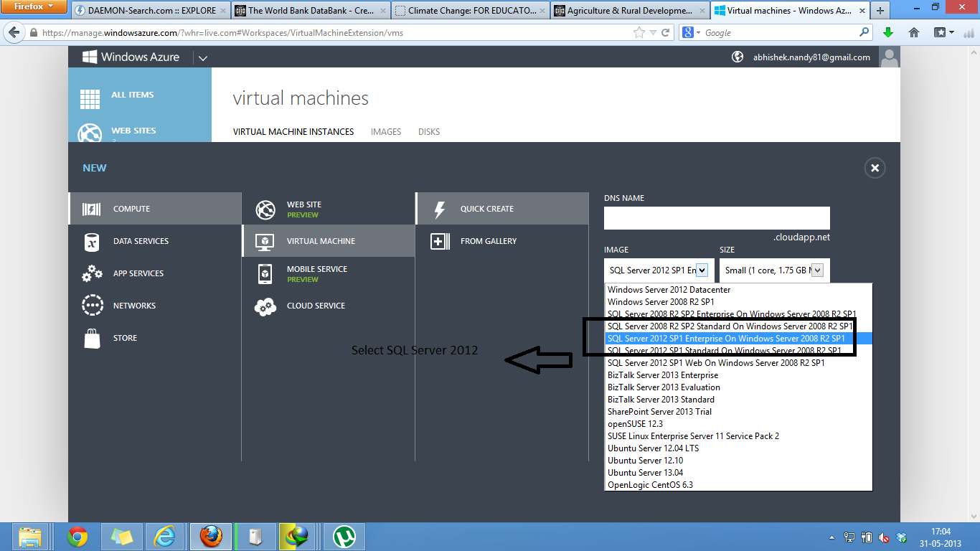The width and height of the screenshot is (980, 551).
Task: Select Ubuntu Server 12.04 LTS
Action: pos(738,448)
